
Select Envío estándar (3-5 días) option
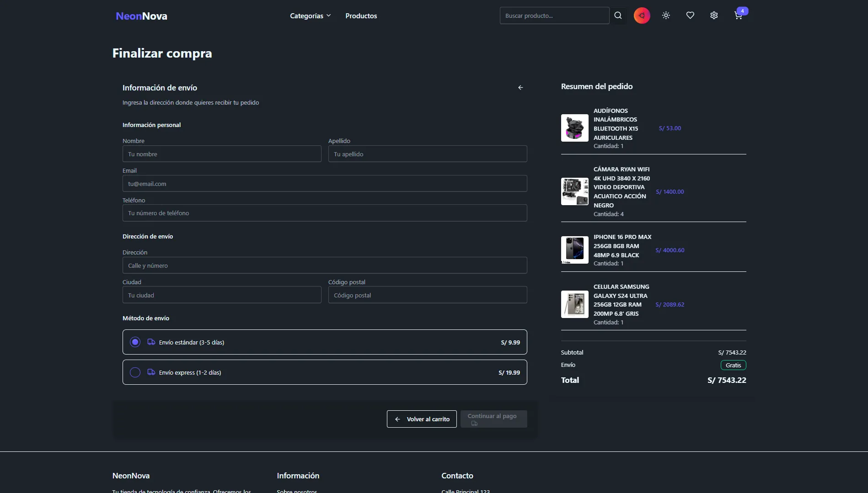[135, 342]
